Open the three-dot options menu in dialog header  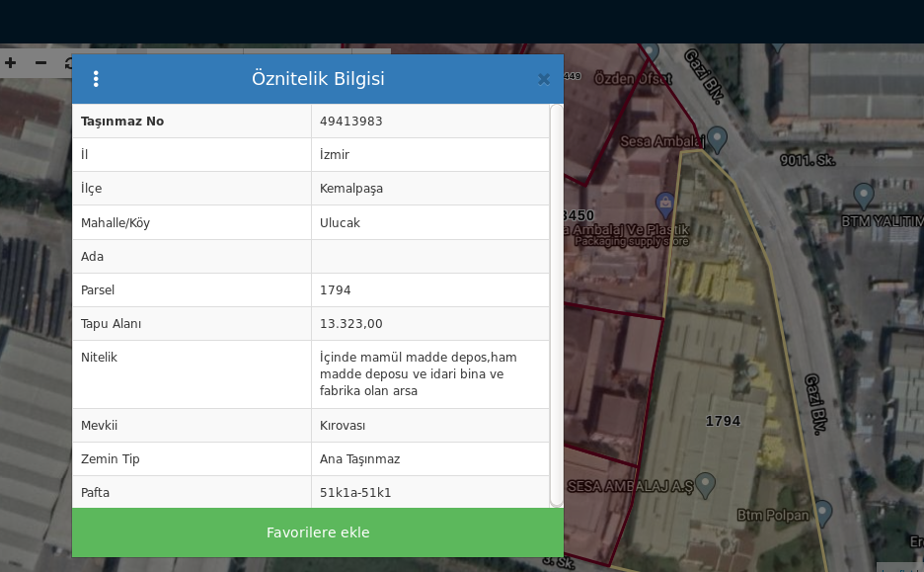click(96, 79)
